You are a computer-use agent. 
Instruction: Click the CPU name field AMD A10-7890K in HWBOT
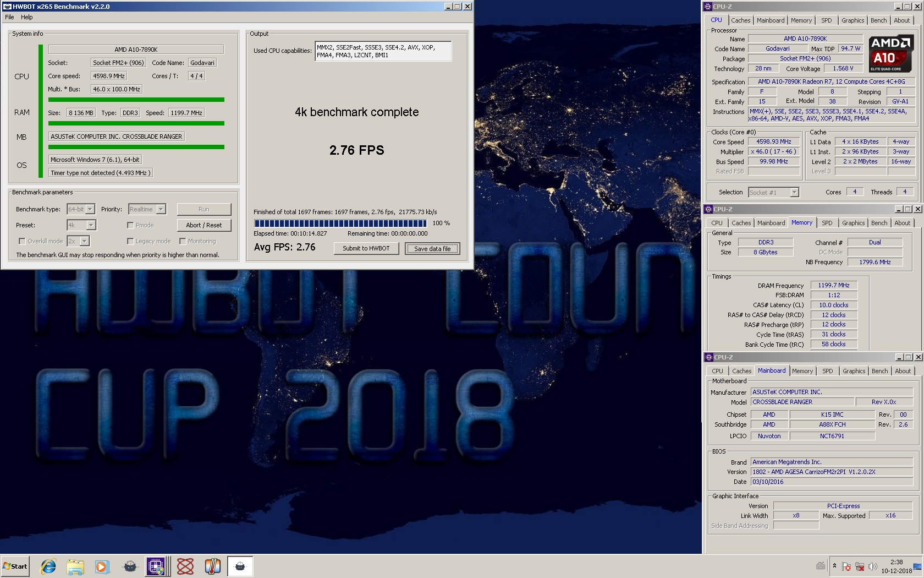pos(136,50)
